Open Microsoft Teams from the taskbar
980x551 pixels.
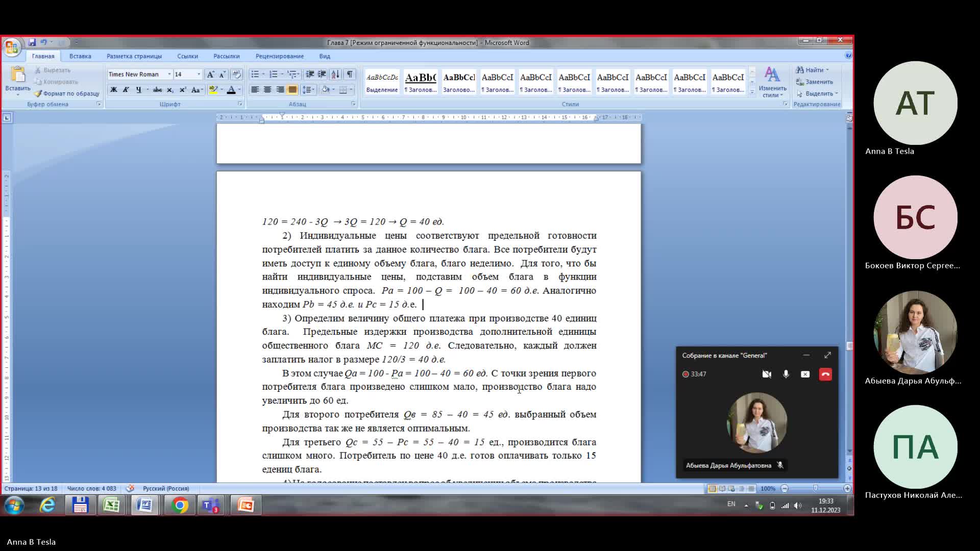click(x=210, y=506)
